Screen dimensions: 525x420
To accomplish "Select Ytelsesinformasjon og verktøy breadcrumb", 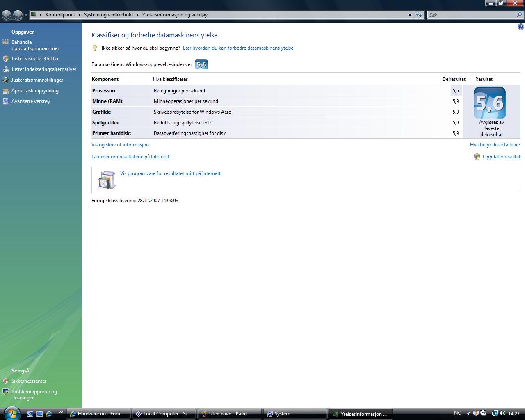I will click(x=175, y=15).
